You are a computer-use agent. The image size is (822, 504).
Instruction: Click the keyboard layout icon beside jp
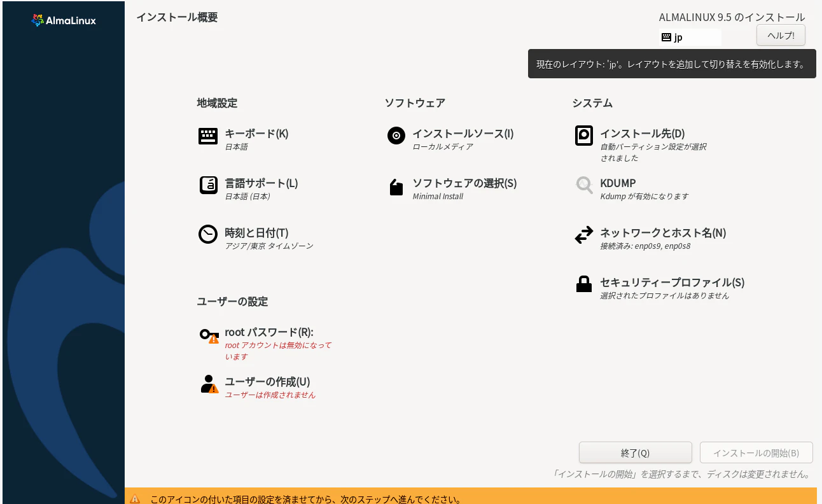click(666, 38)
